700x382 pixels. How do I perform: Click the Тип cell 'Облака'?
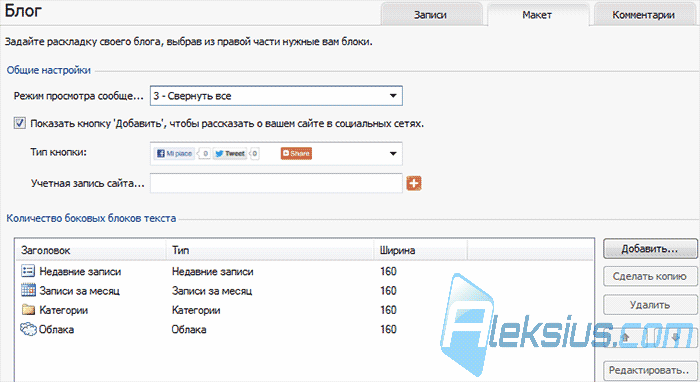pyautogui.click(x=189, y=329)
